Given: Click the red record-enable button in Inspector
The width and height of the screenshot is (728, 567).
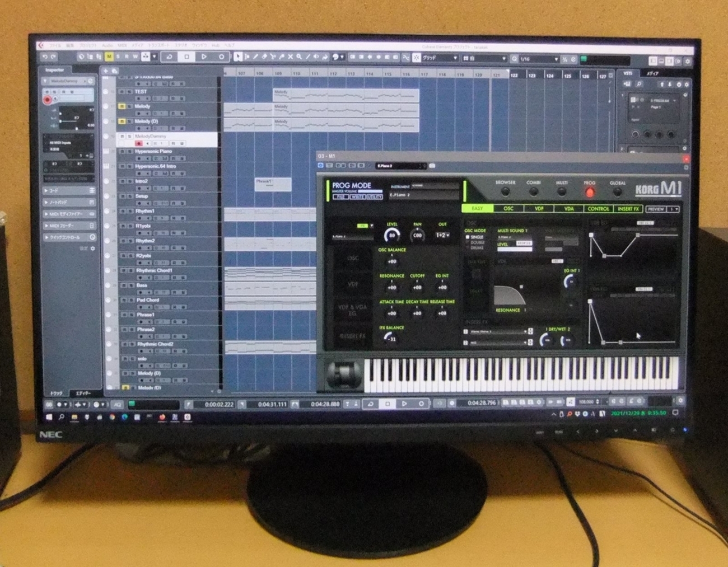Looking at the screenshot, I should [48, 100].
